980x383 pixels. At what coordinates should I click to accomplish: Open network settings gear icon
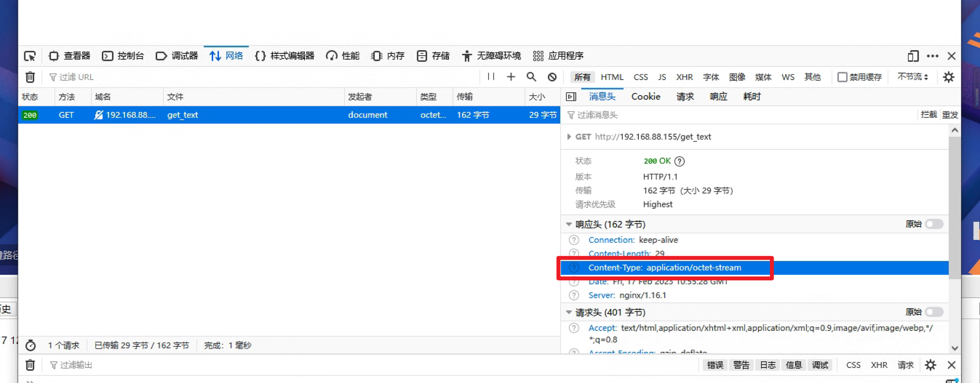(948, 77)
